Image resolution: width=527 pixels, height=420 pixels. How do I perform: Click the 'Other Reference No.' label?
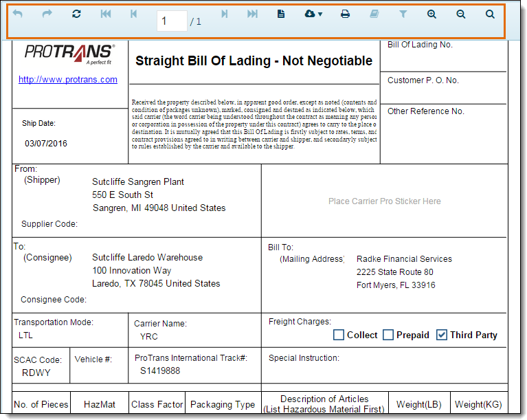click(x=426, y=111)
